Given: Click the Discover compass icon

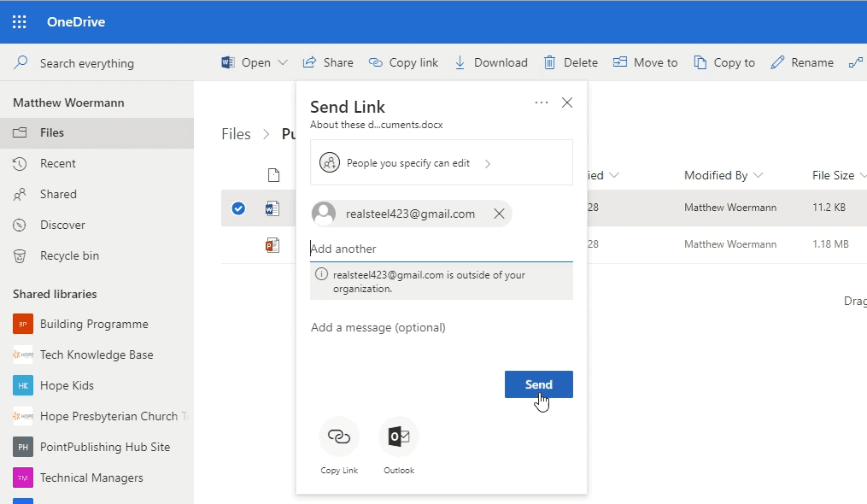Looking at the screenshot, I should tap(20, 226).
